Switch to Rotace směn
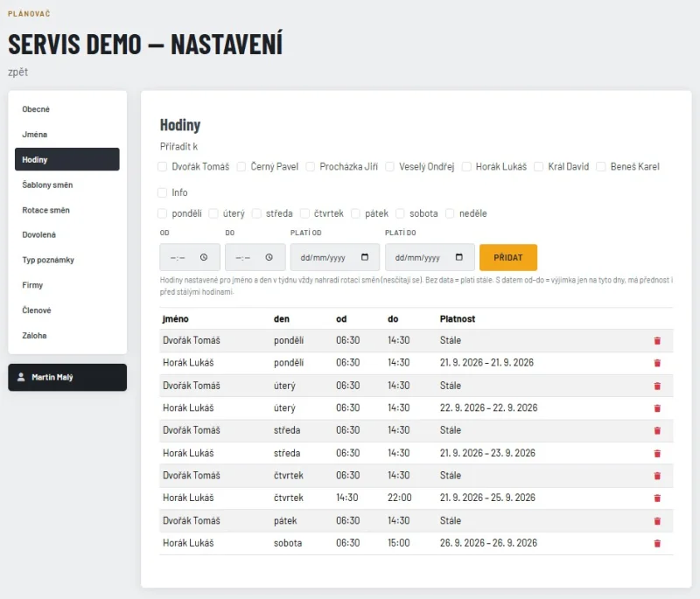Screen dimensions: 700x599 coord(67,210)
